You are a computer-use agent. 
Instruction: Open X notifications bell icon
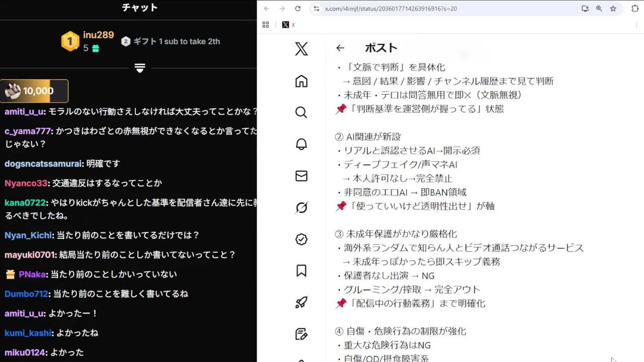tap(301, 144)
